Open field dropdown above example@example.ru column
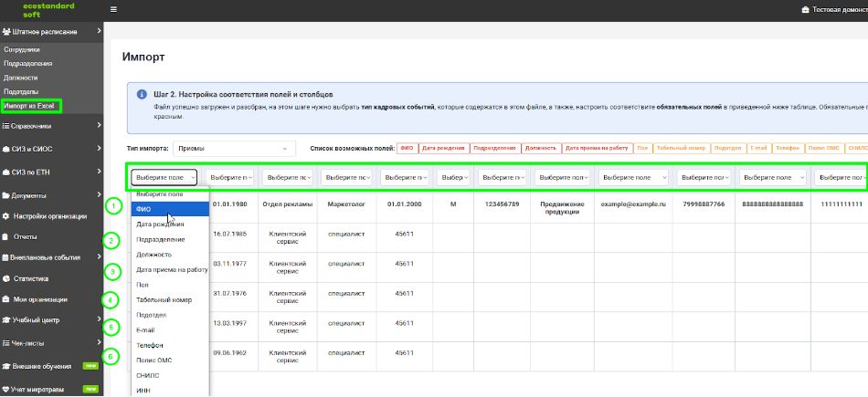 coord(633,177)
